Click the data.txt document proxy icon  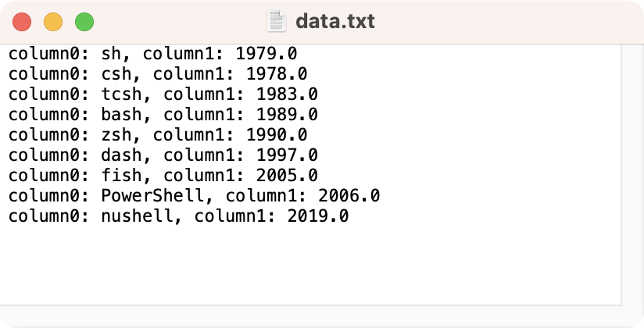[x=277, y=21]
